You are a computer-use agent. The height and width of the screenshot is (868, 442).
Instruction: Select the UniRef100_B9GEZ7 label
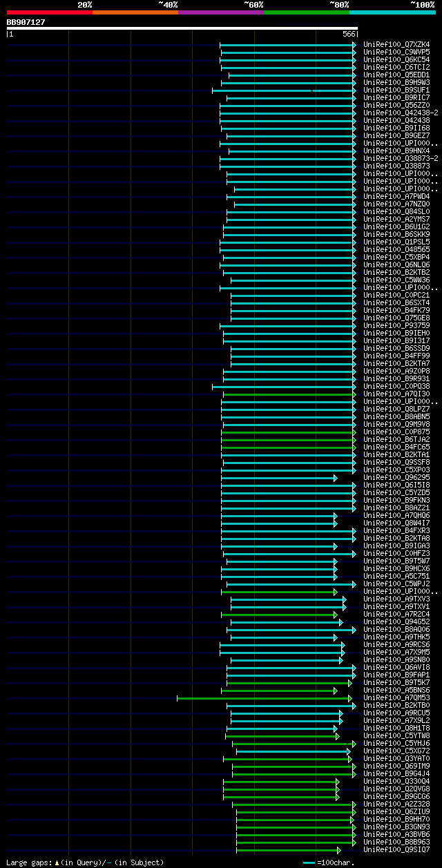396,136
